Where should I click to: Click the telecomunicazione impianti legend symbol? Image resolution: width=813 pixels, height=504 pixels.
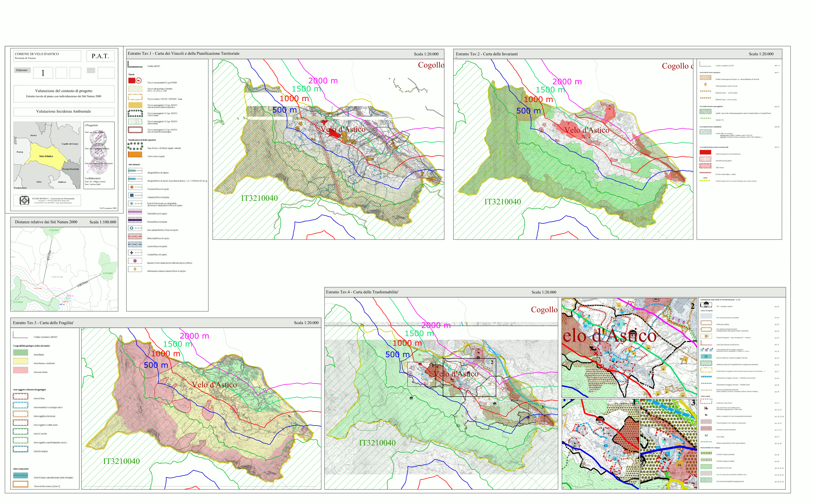coord(135,261)
